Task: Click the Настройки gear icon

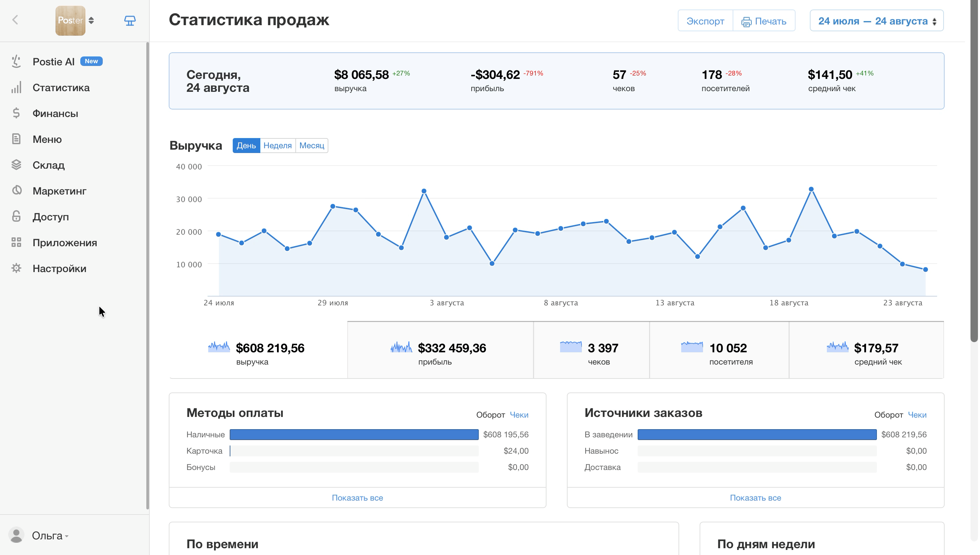Action: 16,268
